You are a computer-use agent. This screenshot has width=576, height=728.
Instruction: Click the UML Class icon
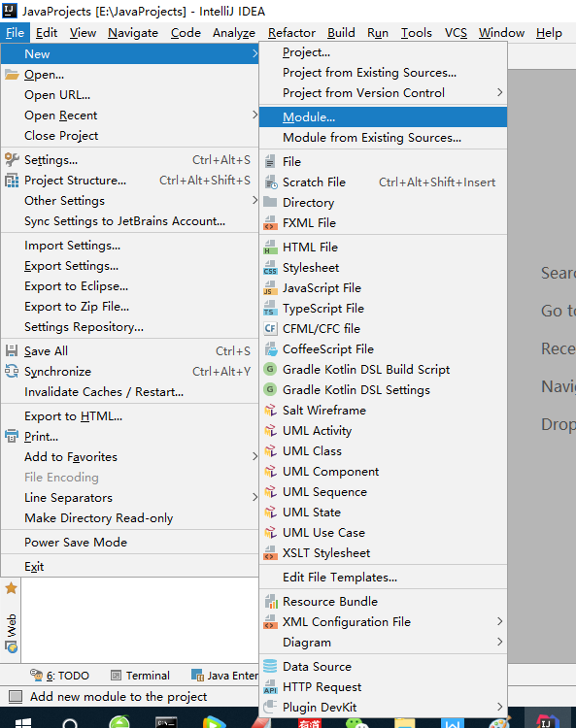pyautogui.click(x=270, y=450)
